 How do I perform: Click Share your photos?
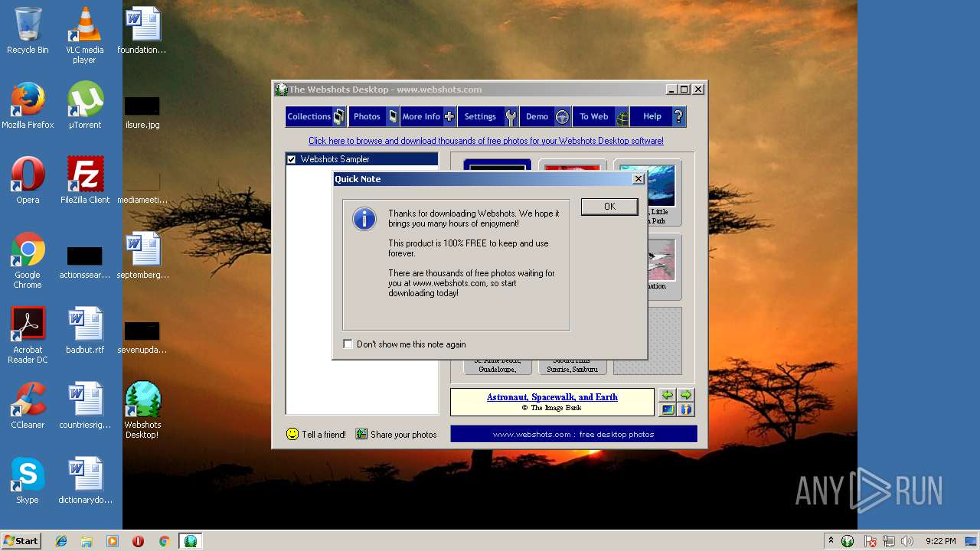tap(396, 434)
